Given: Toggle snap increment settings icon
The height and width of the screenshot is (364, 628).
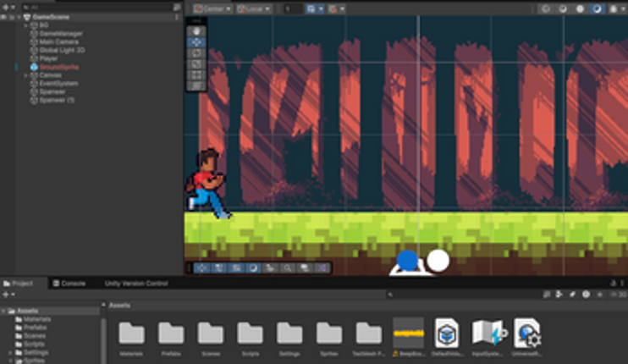Looking at the screenshot, I should pyautogui.click(x=333, y=8).
